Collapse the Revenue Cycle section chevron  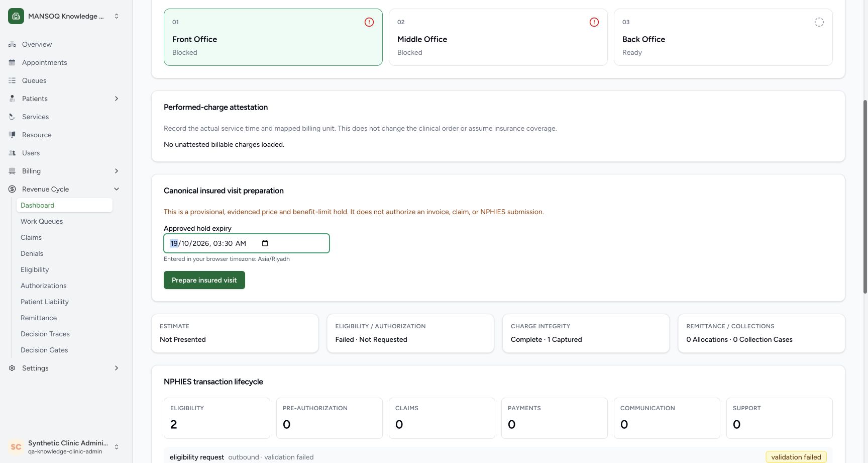(117, 189)
